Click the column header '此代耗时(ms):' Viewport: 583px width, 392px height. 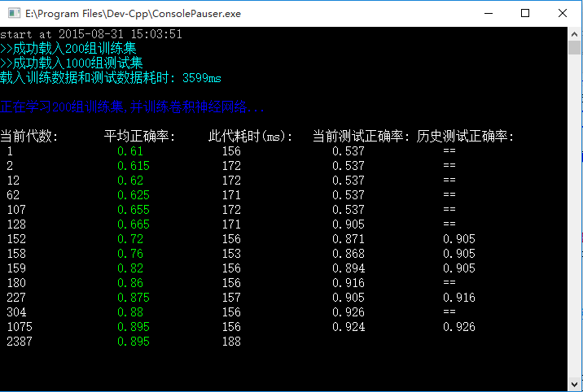[x=250, y=137]
